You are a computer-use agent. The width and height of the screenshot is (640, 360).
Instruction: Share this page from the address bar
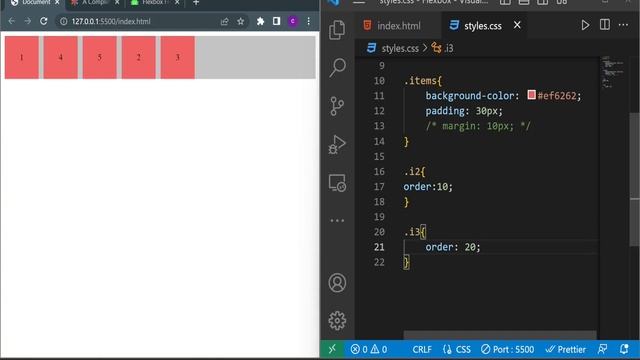(x=224, y=21)
